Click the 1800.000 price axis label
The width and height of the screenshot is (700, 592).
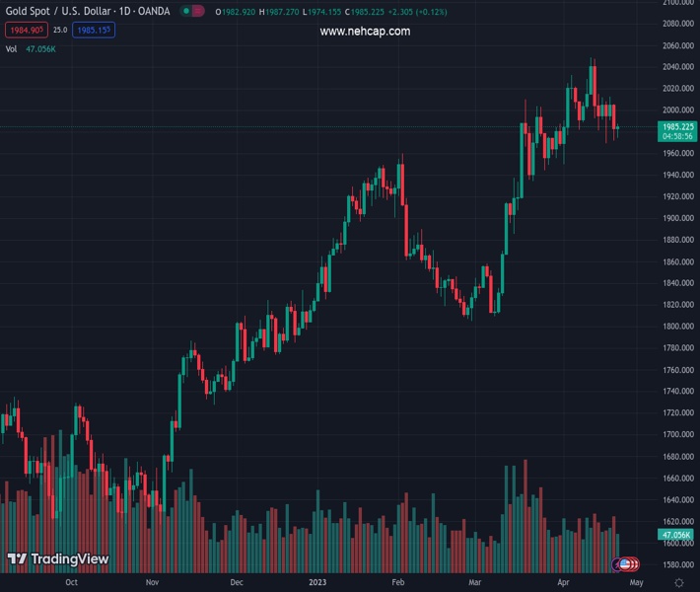coord(678,327)
